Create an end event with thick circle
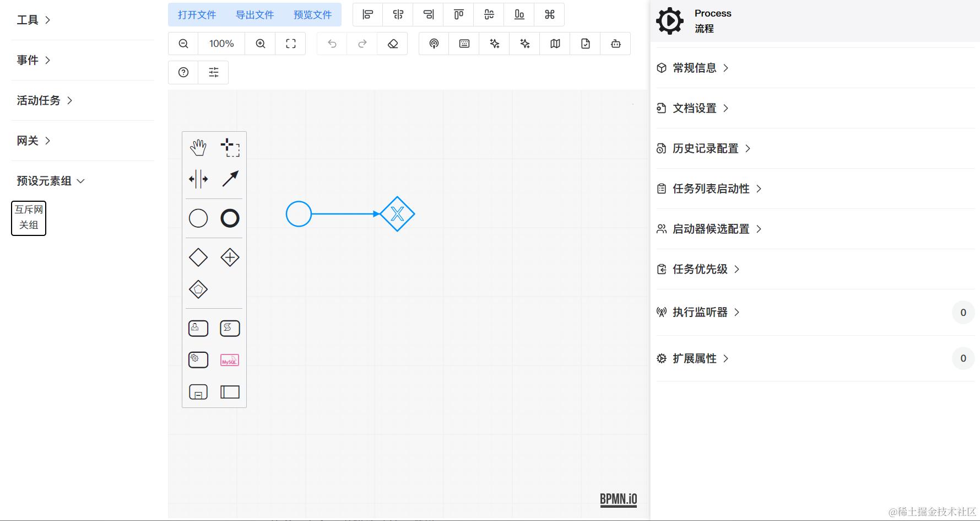This screenshot has width=980, height=521. coord(230,218)
